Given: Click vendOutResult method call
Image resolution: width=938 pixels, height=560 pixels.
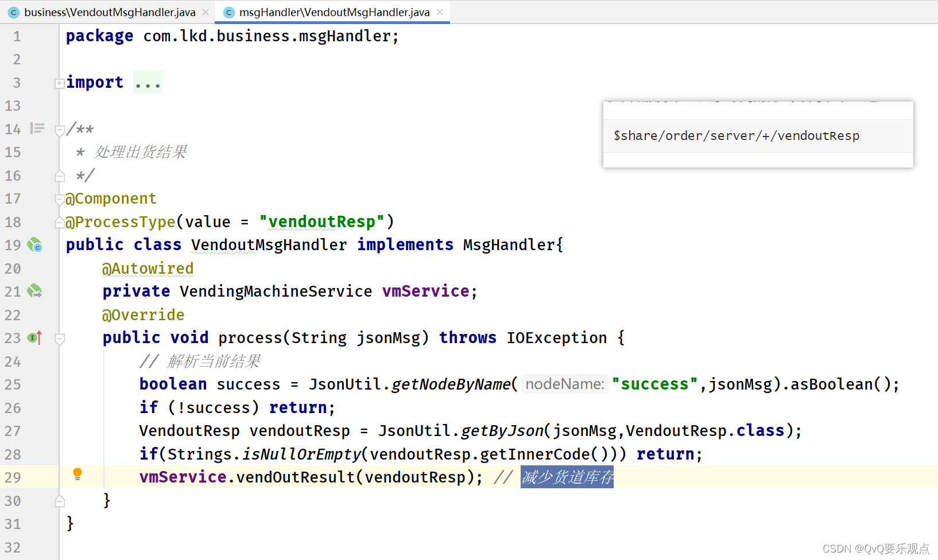Looking at the screenshot, I should [x=296, y=477].
